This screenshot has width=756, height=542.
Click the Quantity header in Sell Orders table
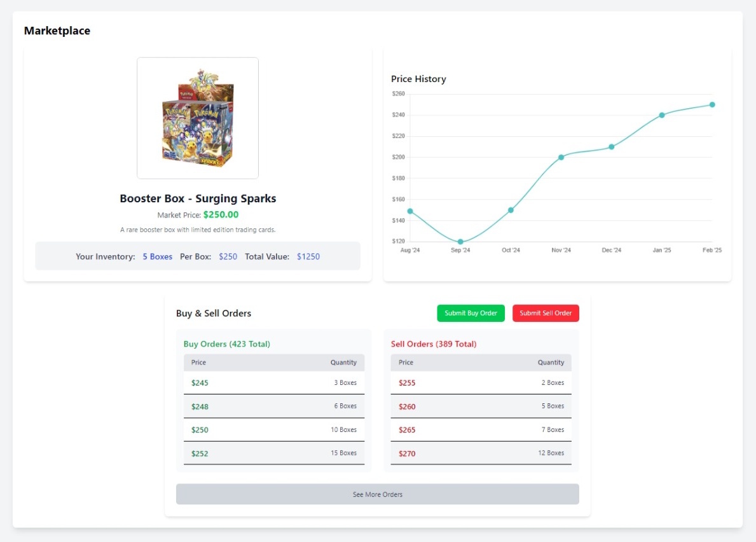(551, 363)
